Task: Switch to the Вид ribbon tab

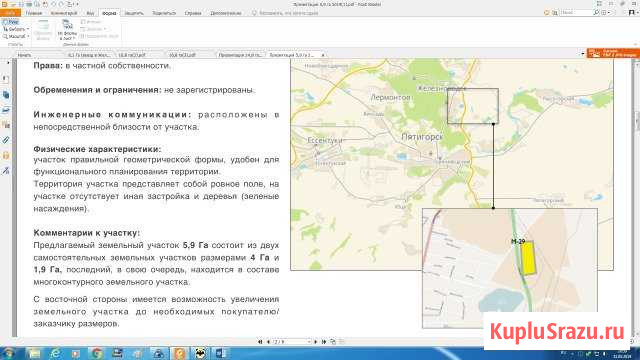Action: (x=90, y=13)
